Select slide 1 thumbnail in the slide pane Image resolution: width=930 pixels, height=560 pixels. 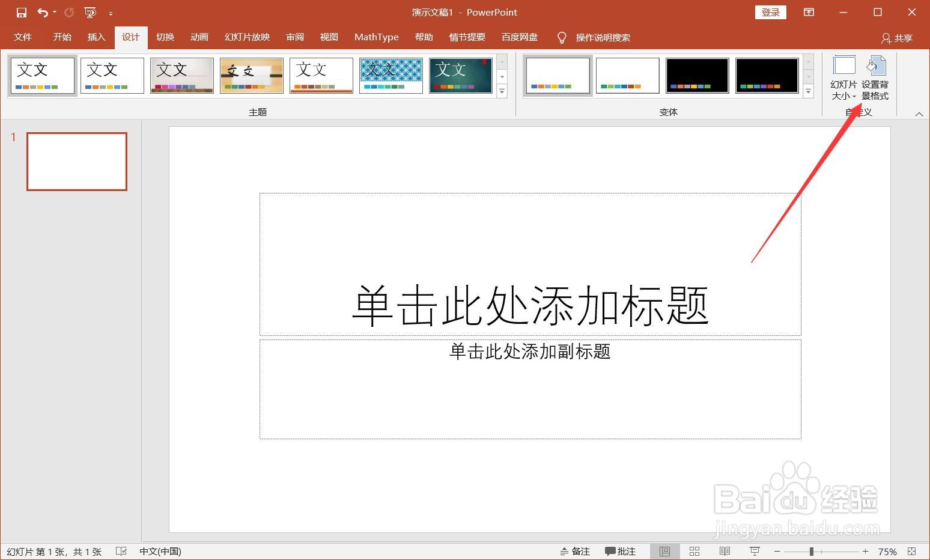[76, 161]
